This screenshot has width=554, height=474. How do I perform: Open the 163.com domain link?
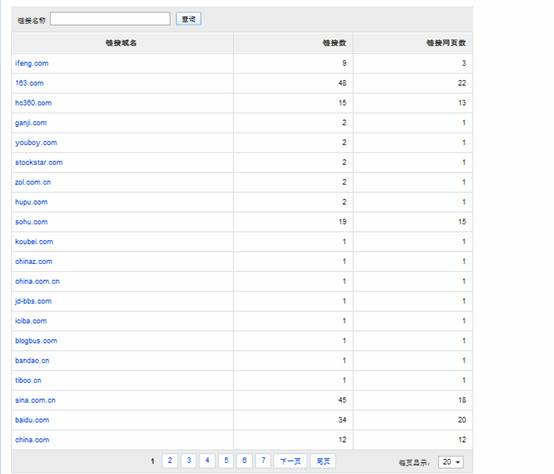coord(29,83)
